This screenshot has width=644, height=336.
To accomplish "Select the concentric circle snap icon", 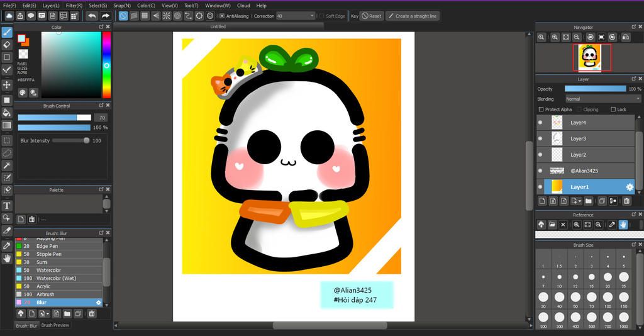I will click(177, 16).
